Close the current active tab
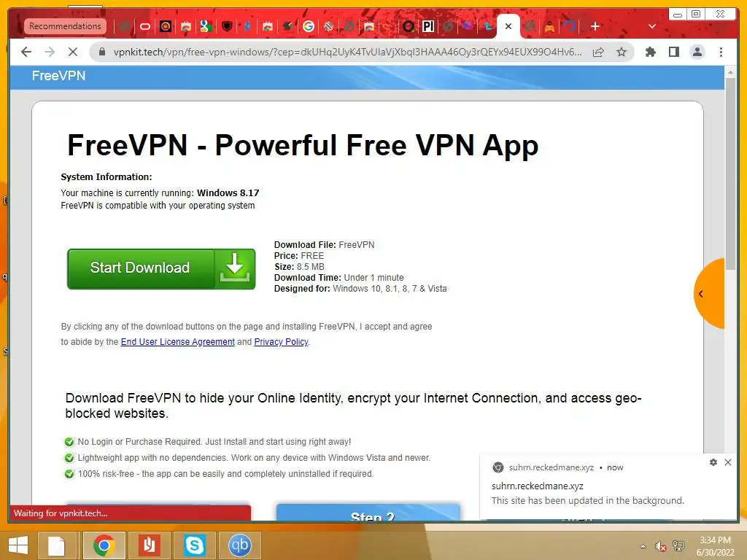This screenshot has height=560, width=747. (508, 26)
